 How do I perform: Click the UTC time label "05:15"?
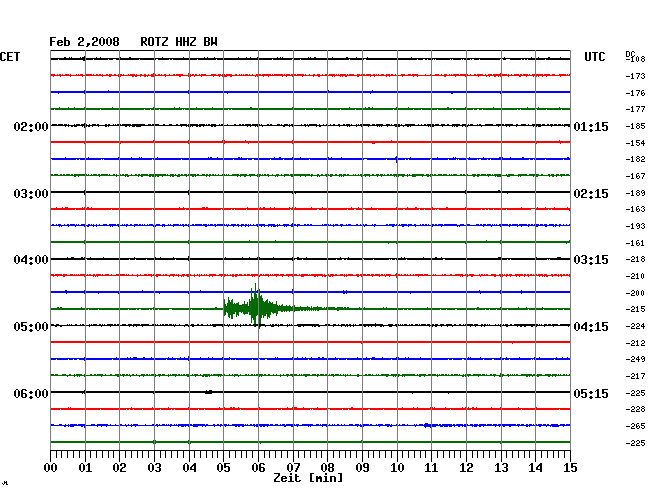(x=591, y=393)
